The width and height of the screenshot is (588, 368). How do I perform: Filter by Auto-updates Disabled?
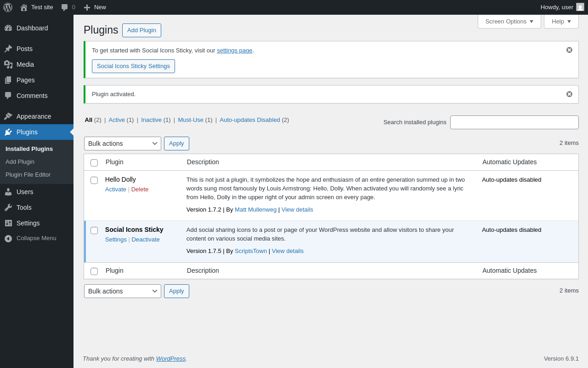coord(250,120)
